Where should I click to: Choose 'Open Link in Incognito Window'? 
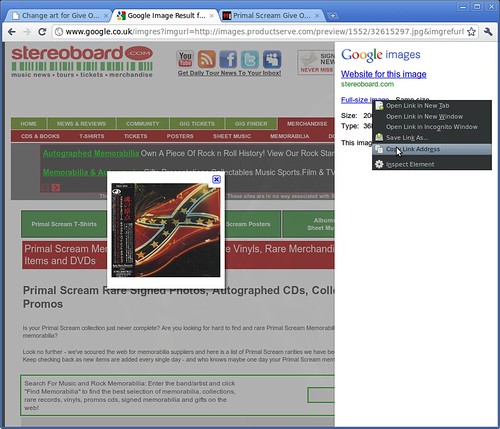tap(432, 127)
